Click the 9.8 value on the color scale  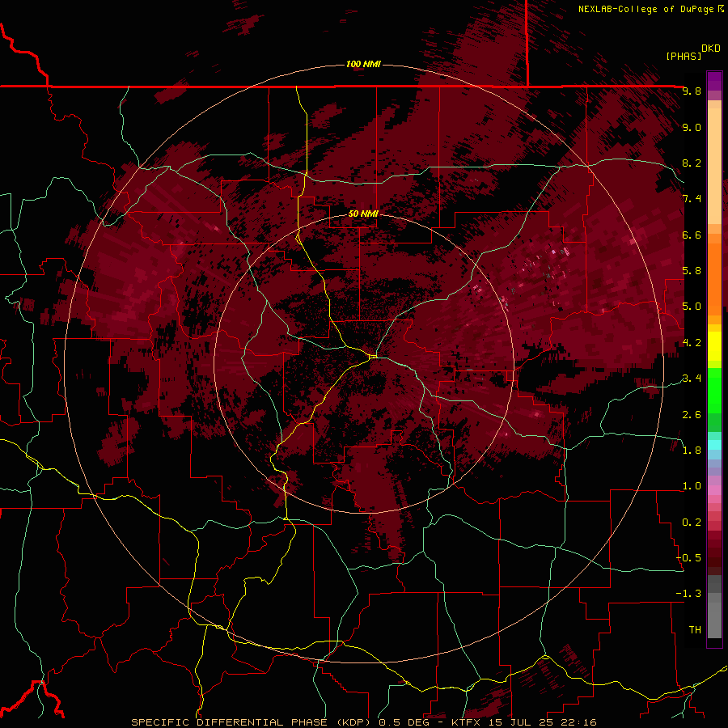[x=692, y=91]
